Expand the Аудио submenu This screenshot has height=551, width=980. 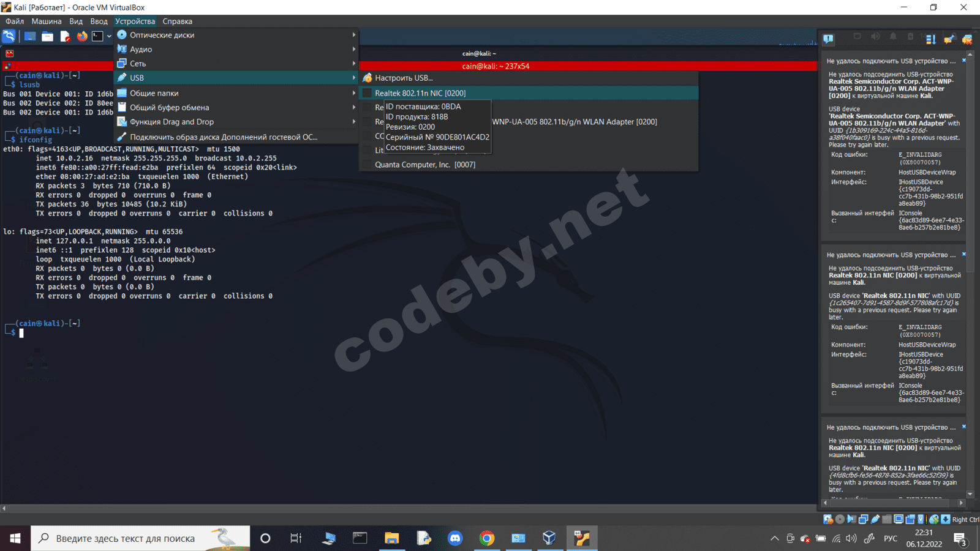pyautogui.click(x=236, y=49)
